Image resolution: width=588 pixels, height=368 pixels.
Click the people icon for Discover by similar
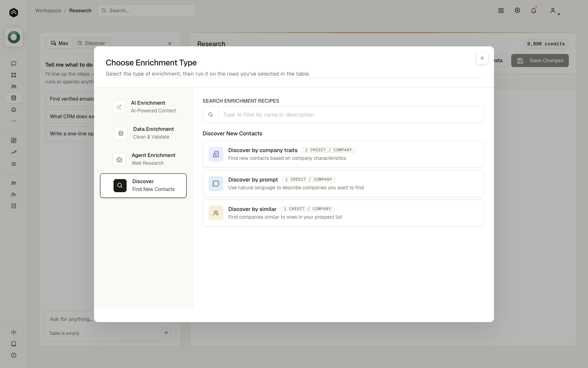click(x=216, y=213)
